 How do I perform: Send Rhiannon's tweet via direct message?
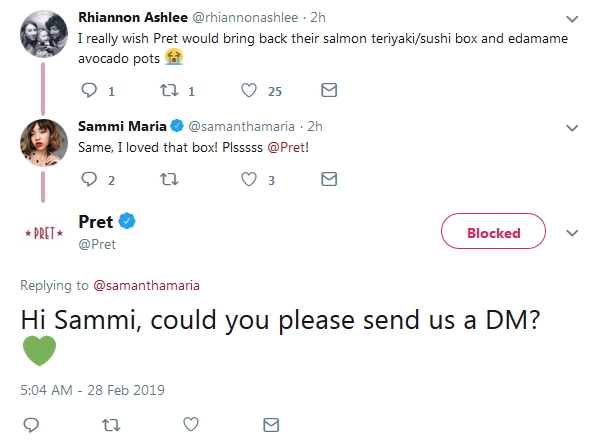click(x=328, y=91)
